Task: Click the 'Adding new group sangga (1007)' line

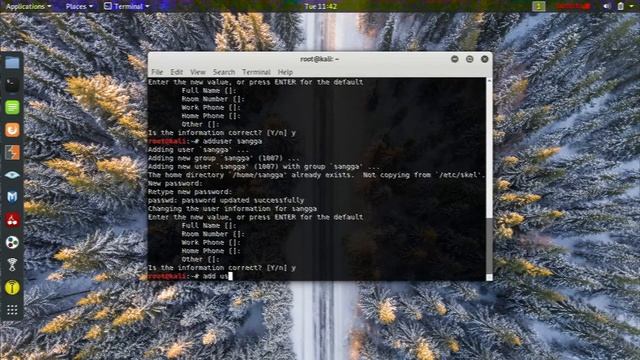Action: [x=223, y=158]
